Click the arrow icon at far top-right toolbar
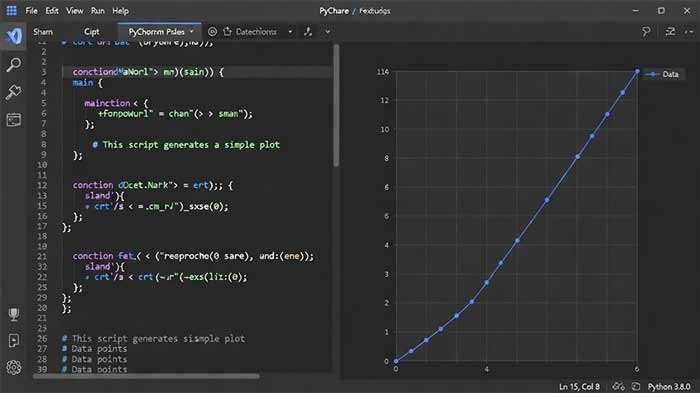Viewport: 700px width, 393px height. pyautogui.click(x=689, y=32)
